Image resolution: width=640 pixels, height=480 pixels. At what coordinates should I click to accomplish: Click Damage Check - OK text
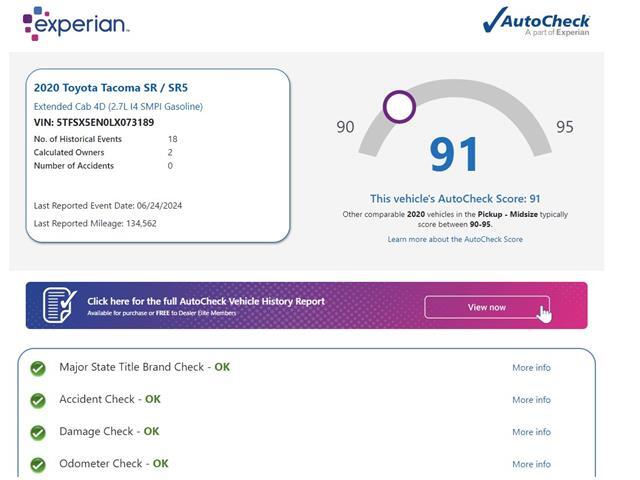click(109, 431)
